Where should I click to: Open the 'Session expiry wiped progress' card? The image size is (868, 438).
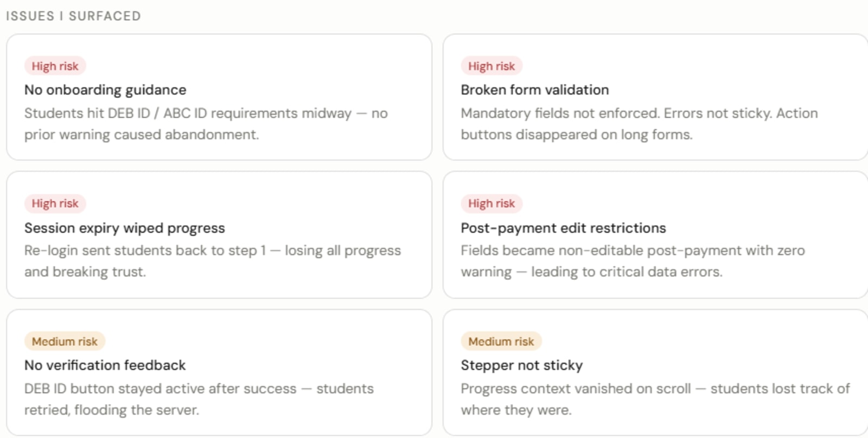coord(219,234)
